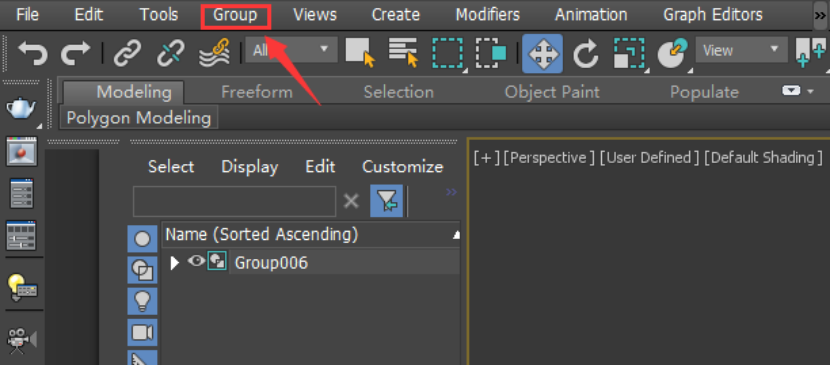Click the Redo arrow icon
Screen dimensions: 830x365
[75, 53]
